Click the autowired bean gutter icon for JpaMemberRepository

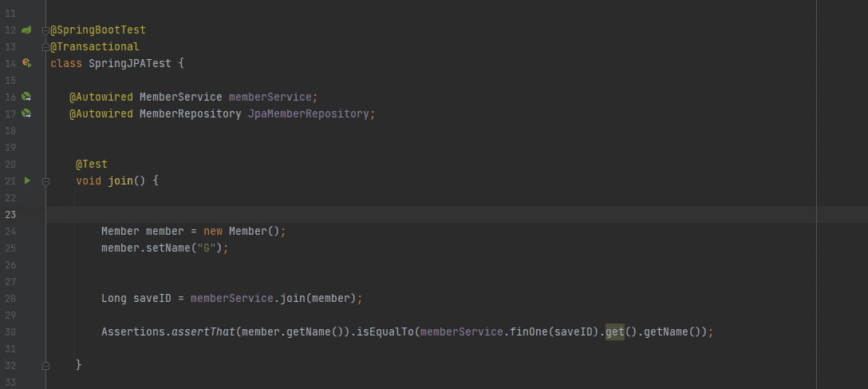(26, 113)
